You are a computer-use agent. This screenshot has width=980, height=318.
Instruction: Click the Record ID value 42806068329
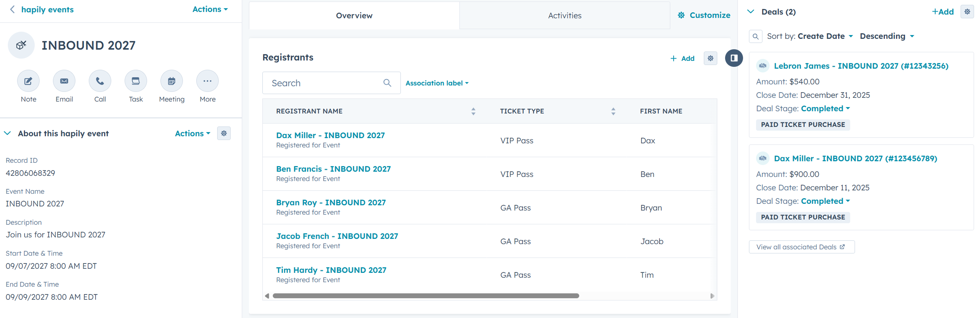[31, 173]
